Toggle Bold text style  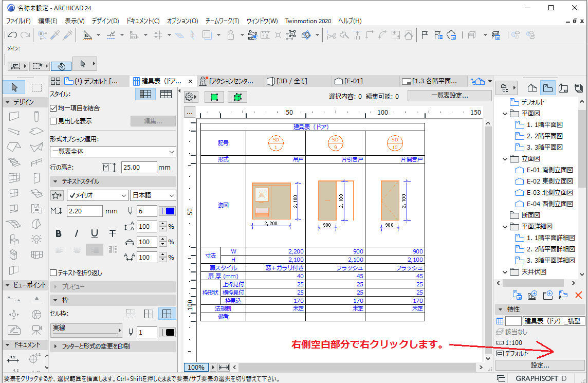point(59,234)
